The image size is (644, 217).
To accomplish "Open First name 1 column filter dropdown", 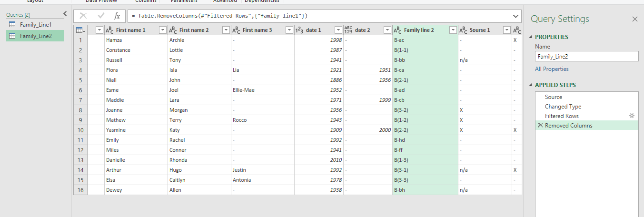I will [x=163, y=30].
